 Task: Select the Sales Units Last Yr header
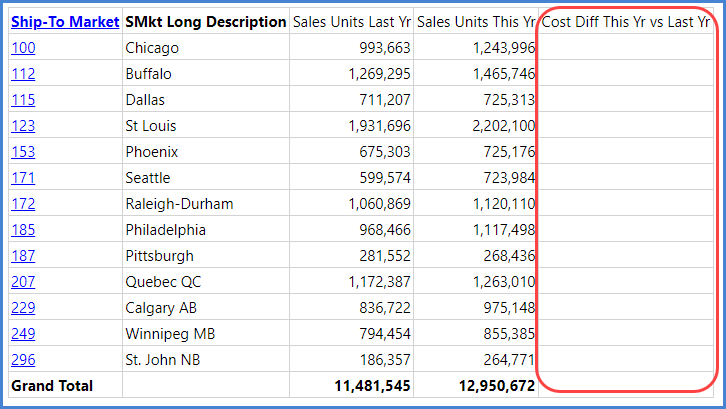(351, 22)
